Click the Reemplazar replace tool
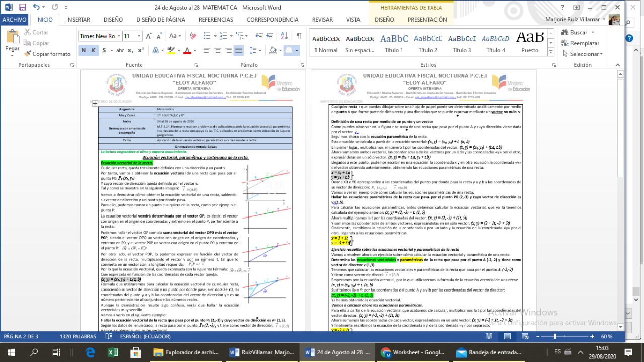The image size is (644, 362). (581, 43)
